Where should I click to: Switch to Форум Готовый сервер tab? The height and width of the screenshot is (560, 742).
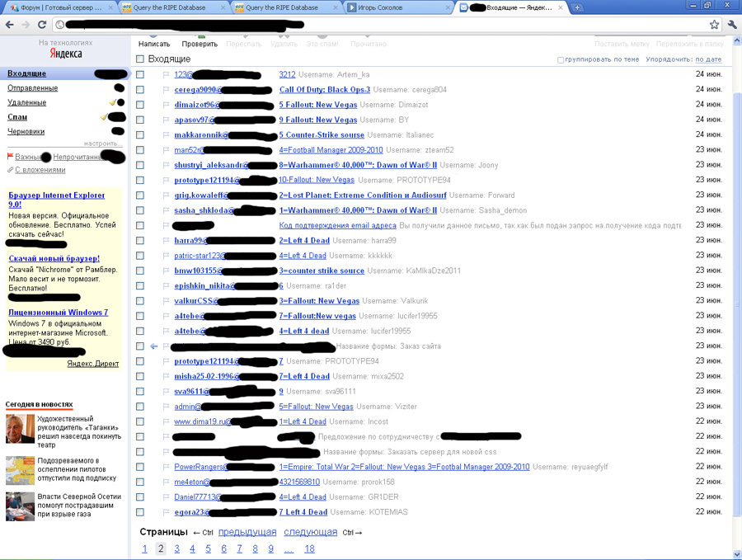pos(62,7)
